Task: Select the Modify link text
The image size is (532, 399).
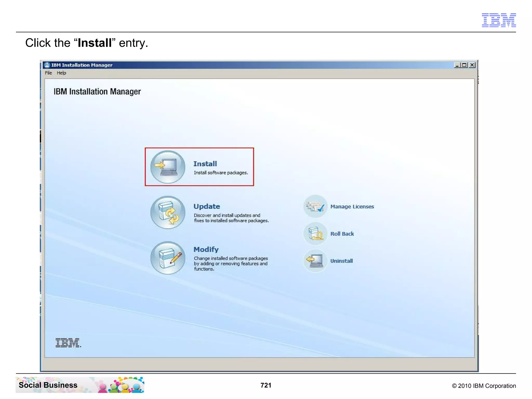Action: click(206, 249)
